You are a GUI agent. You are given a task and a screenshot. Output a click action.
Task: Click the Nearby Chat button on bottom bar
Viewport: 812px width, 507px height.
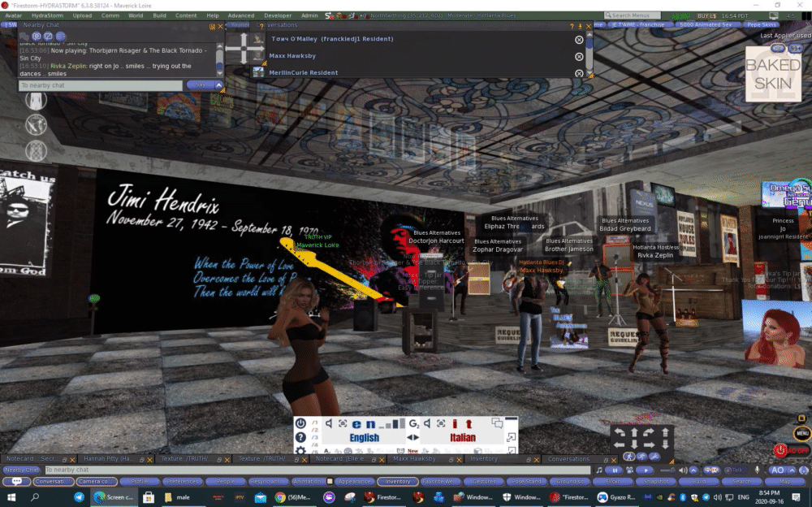[22, 470]
